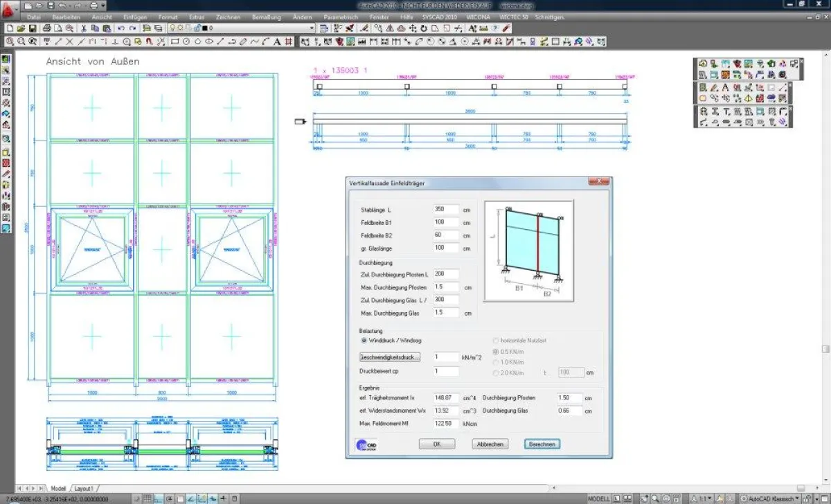Choose the 1.0 KN/m radio button
Image resolution: width=831 pixels, height=504 pixels.
[495, 362]
